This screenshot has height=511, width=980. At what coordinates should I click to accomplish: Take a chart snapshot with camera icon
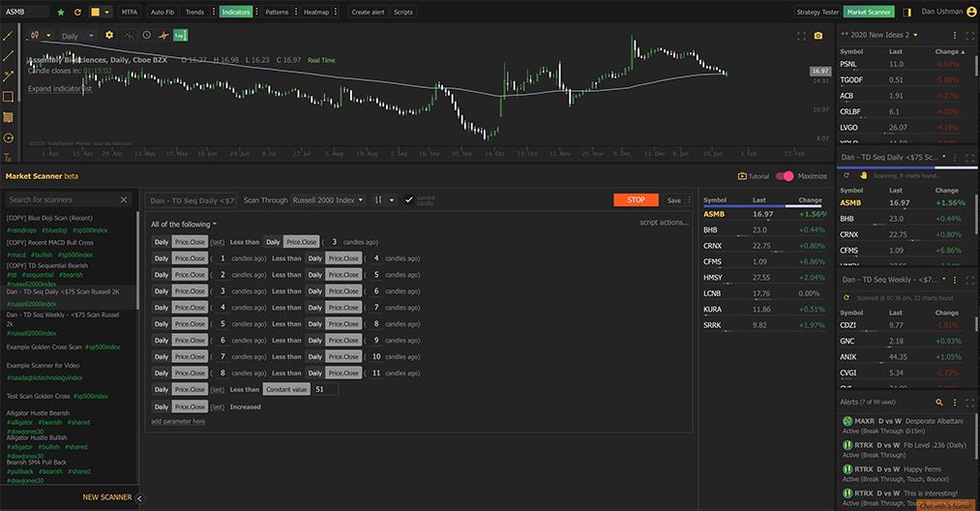(x=818, y=36)
